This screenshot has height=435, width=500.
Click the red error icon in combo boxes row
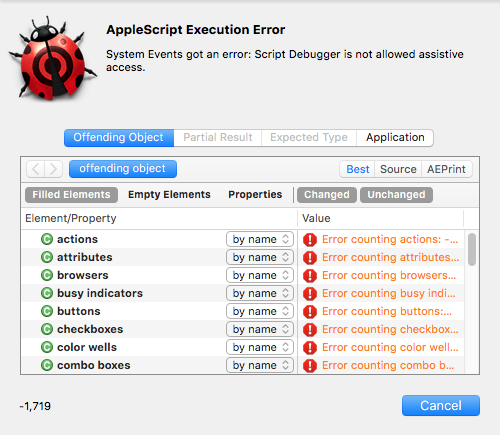310,365
